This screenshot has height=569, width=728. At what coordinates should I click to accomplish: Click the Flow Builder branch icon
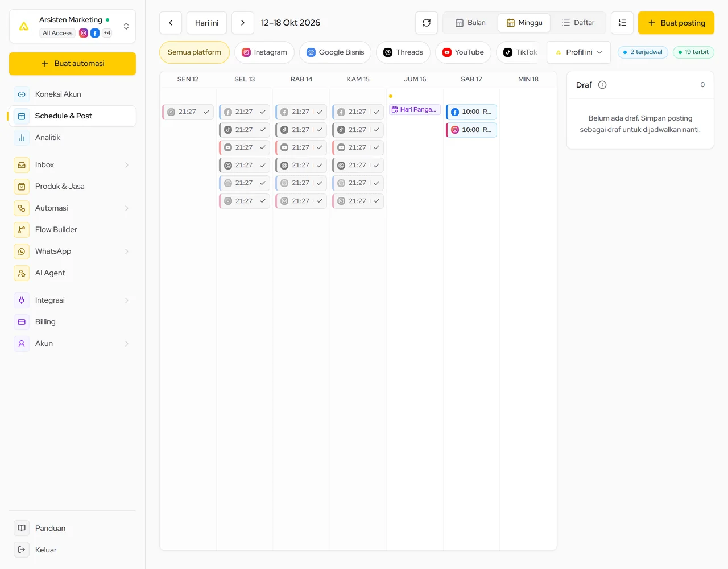click(22, 230)
